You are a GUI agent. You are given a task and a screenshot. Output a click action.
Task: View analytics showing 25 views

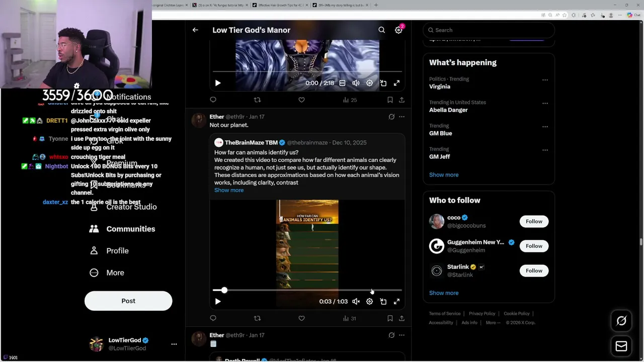350,100
